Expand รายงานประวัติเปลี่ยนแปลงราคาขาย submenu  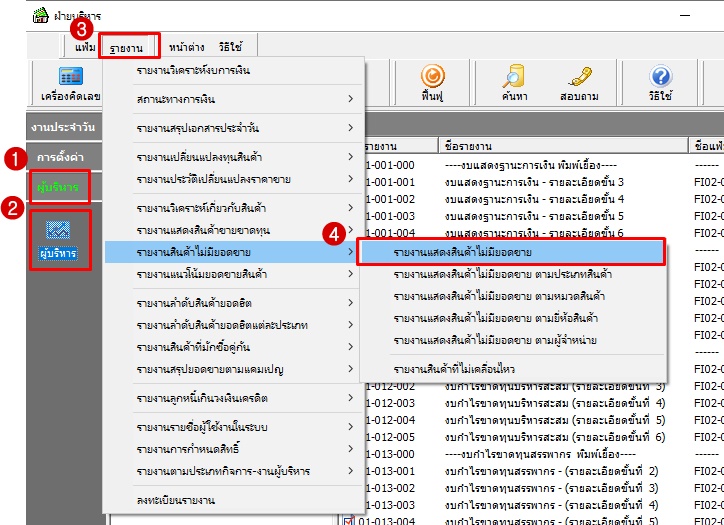[231, 179]
